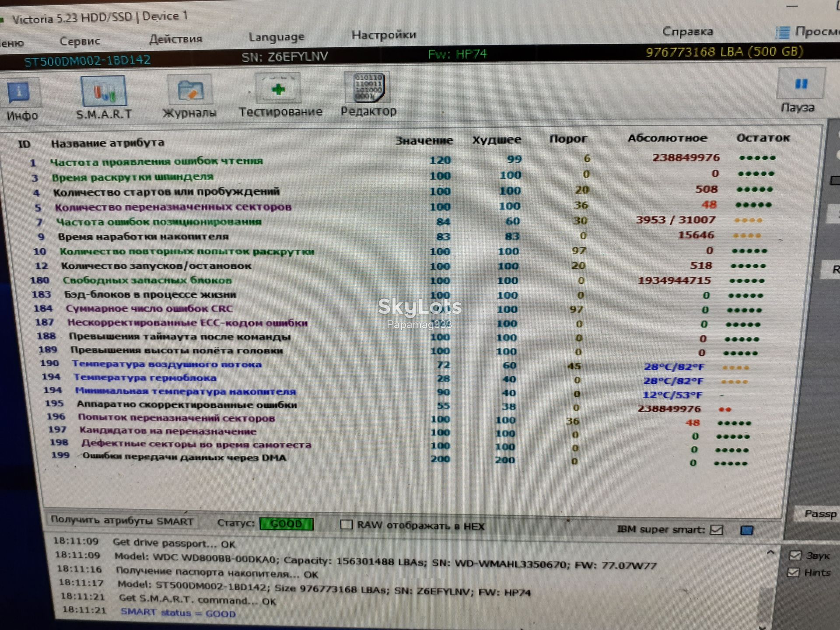Click the Passp button
The width and height of the screenshot is (840, 630).
click(817, 514)
